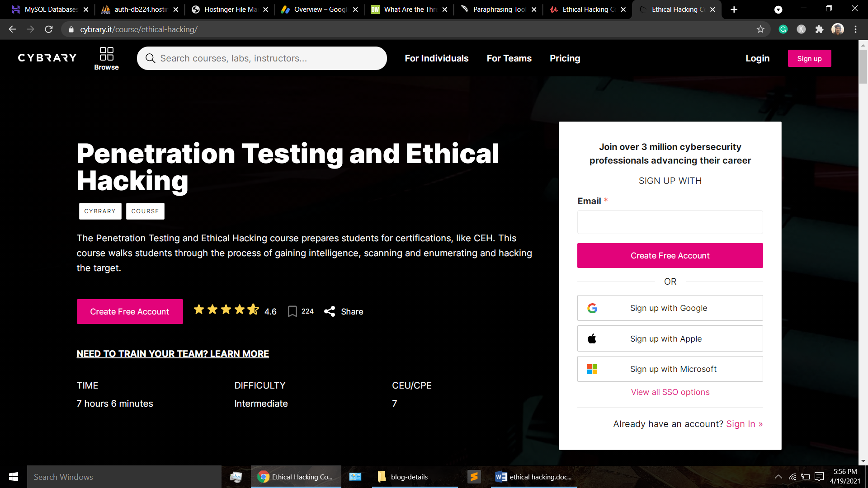Open Chrome three-dot menu
The image size is (868, 488).
click(x=855, y=29)
